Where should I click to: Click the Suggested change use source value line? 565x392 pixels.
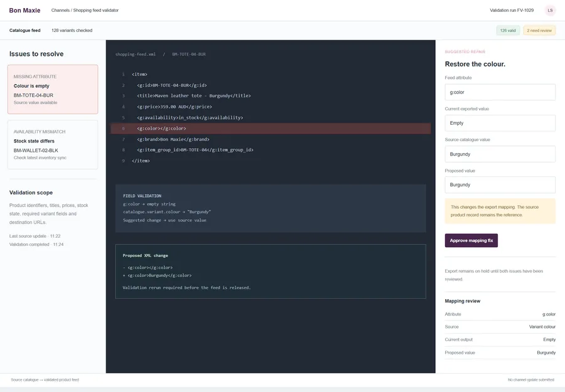[x=164, y=220]
